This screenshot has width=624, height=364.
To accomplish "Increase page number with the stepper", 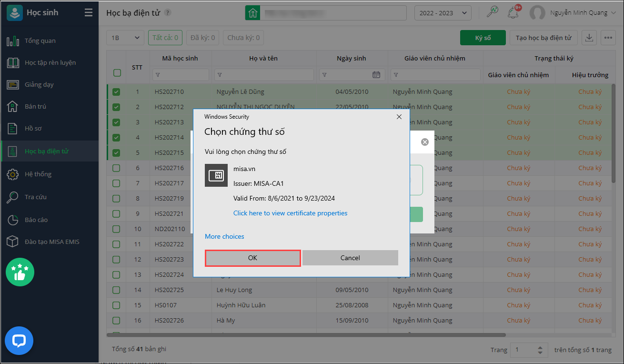I will coord(540,347).
